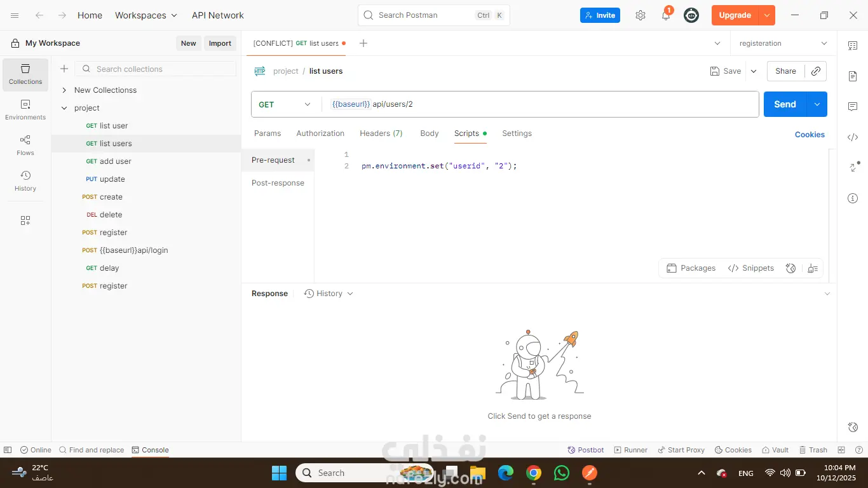Open the tab list chevron beside the environment selector
This screenshot has height=488, width=868.
[717, 43]
